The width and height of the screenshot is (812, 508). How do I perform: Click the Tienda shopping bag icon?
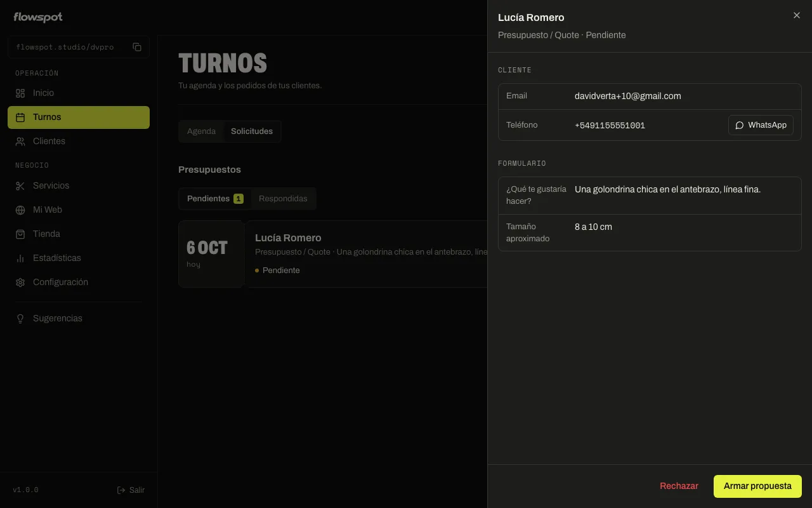pos(20,234)
